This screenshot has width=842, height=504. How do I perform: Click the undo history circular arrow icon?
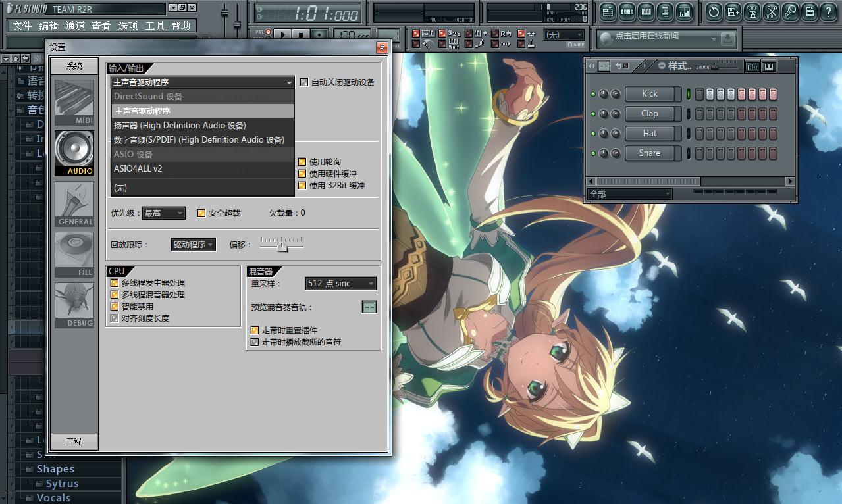(714, 11)
